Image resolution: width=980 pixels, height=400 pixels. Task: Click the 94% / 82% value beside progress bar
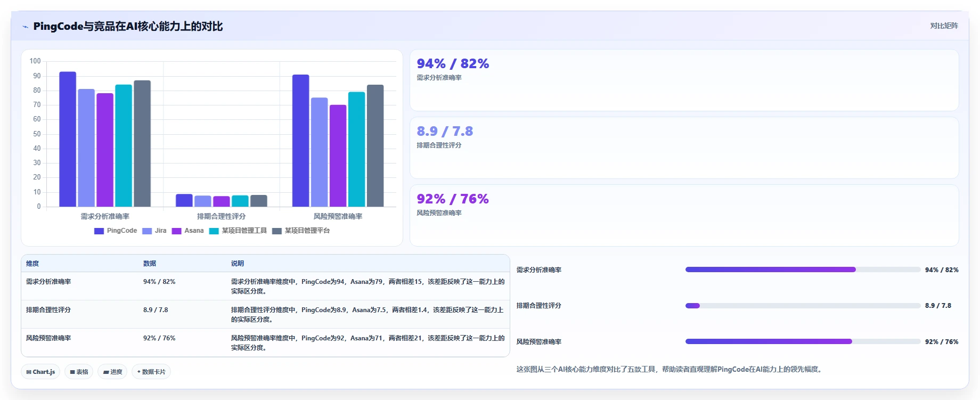coord(942,270)
